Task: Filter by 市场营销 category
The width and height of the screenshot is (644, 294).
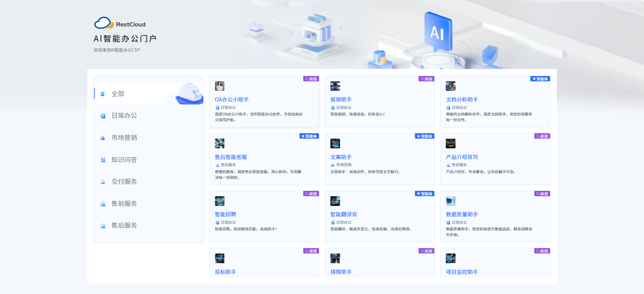Action: pos(124,138)
